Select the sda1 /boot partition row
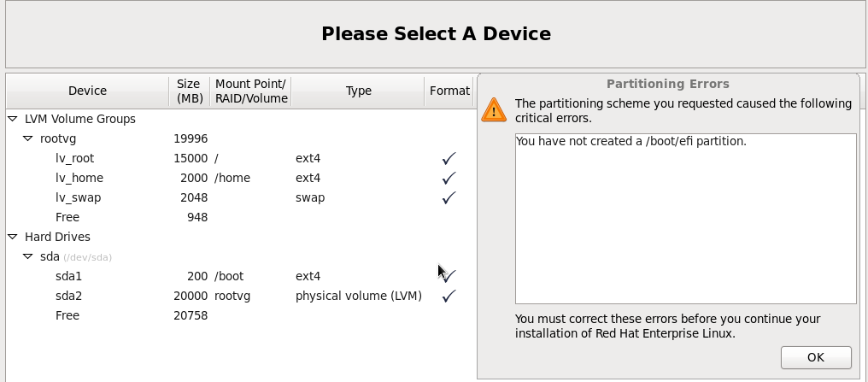868x382 pixels. (x=240, y=276)
